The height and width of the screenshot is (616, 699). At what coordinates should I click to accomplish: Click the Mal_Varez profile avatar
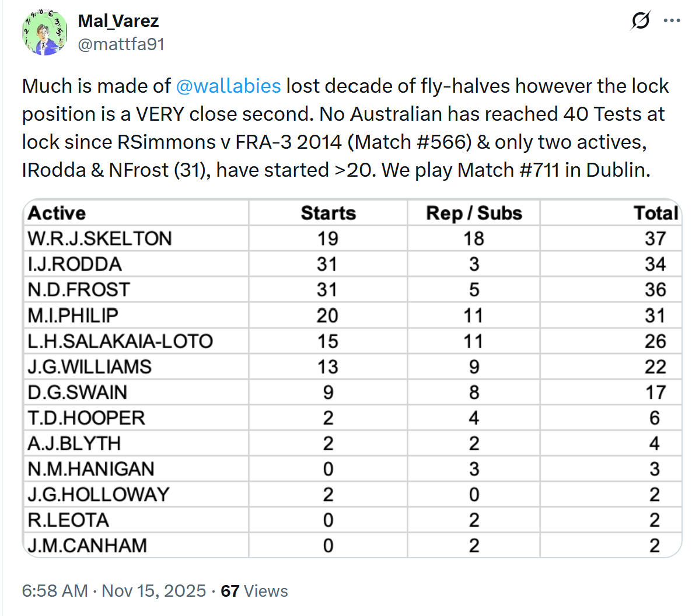coord(44,33)
